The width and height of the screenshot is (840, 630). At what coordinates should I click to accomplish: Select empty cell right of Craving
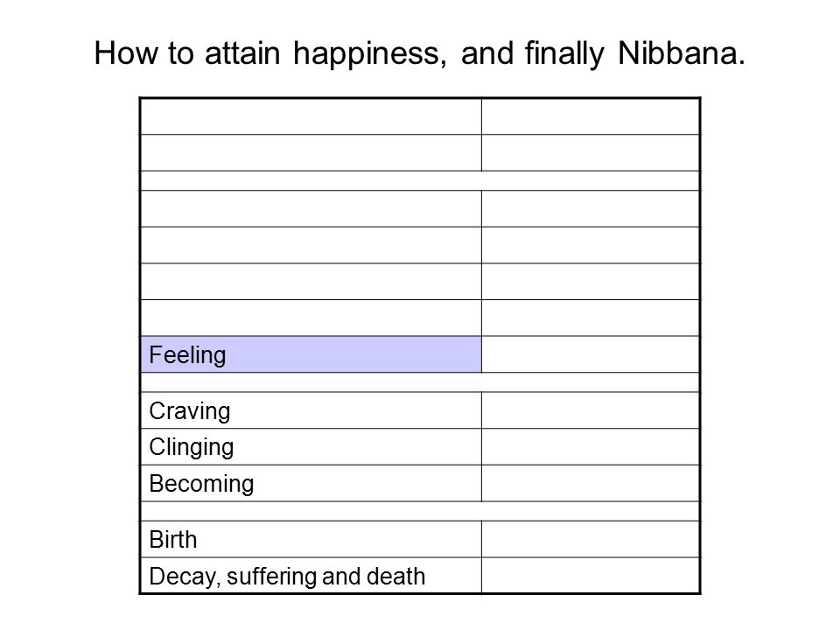591,410
